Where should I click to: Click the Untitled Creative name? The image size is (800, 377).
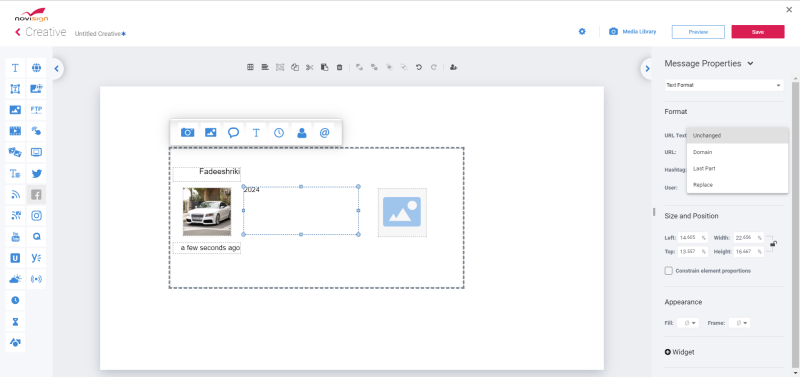click(x=98, y=34)
